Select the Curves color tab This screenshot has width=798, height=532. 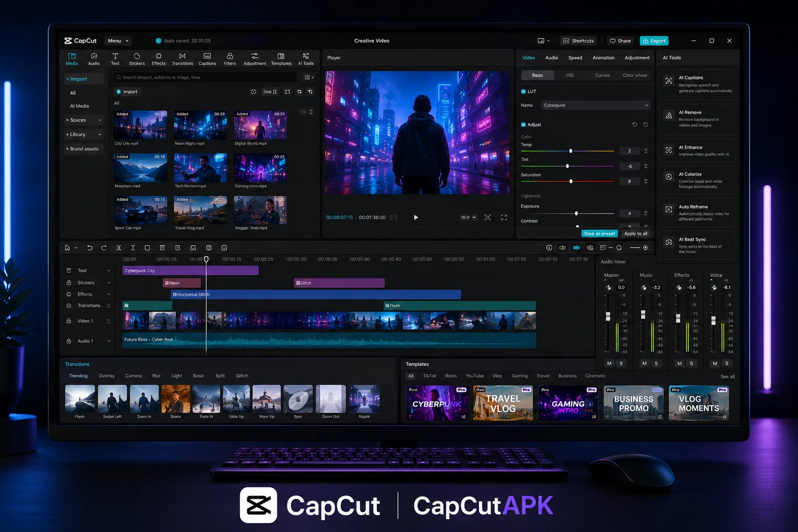[x=602, y=75]
